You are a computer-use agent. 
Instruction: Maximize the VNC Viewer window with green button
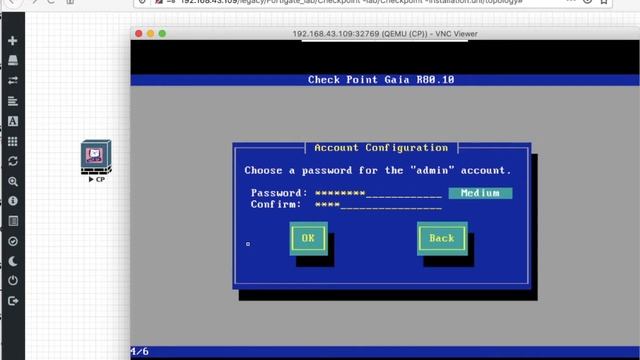[162, 33]
